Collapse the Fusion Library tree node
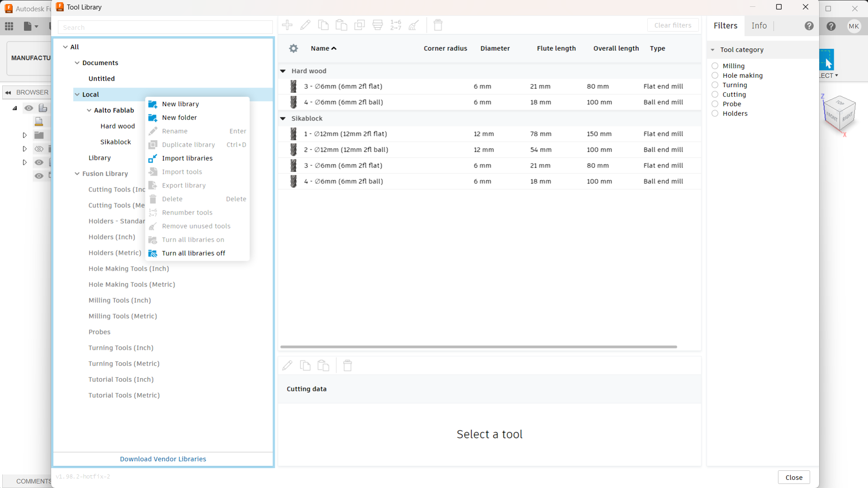Image resolution: width=868 pixels, height=488 pixels. (77, 174)
